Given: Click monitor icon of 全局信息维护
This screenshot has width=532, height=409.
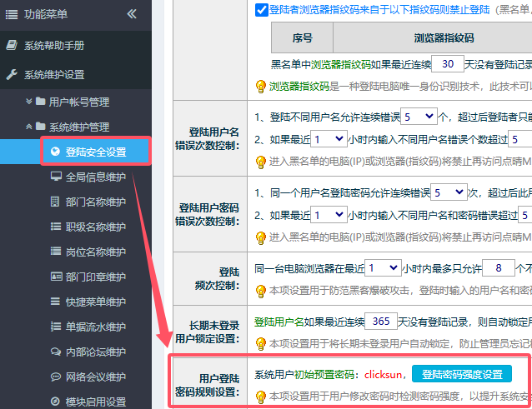Looking at the screenshot, I should pos(56,177).
